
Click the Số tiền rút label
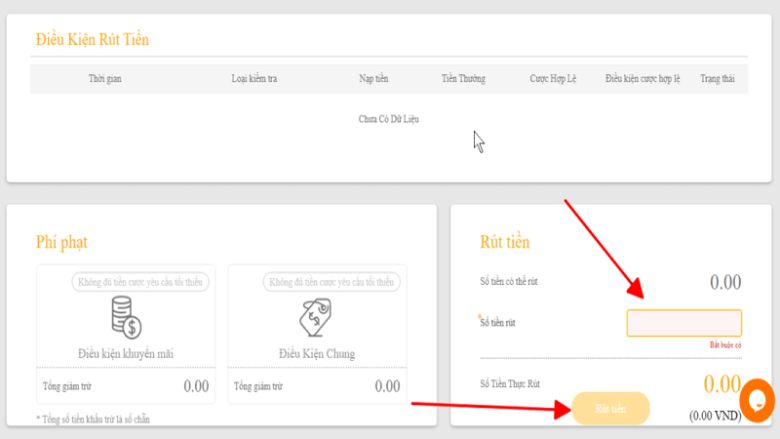497,323
